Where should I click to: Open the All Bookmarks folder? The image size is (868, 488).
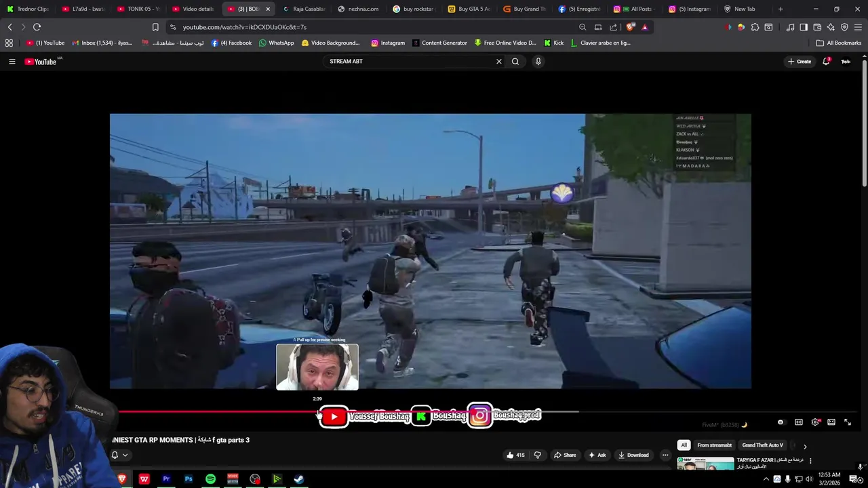point(839,43)
